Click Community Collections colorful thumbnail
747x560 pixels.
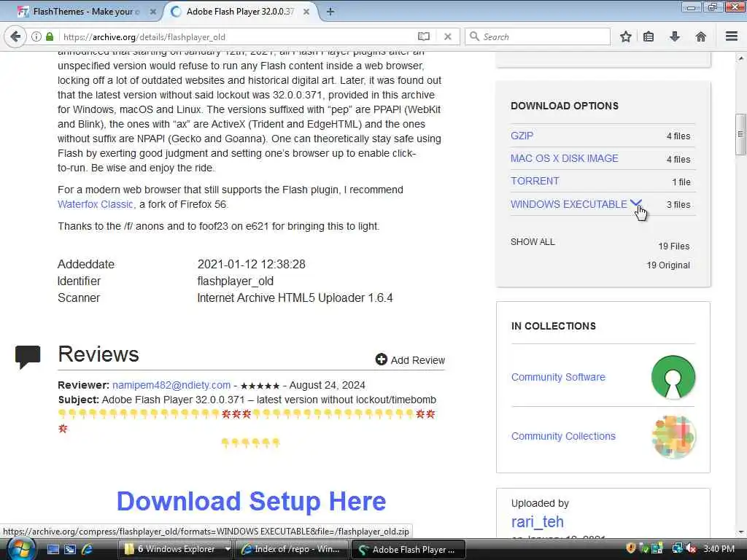click(673, 436)
